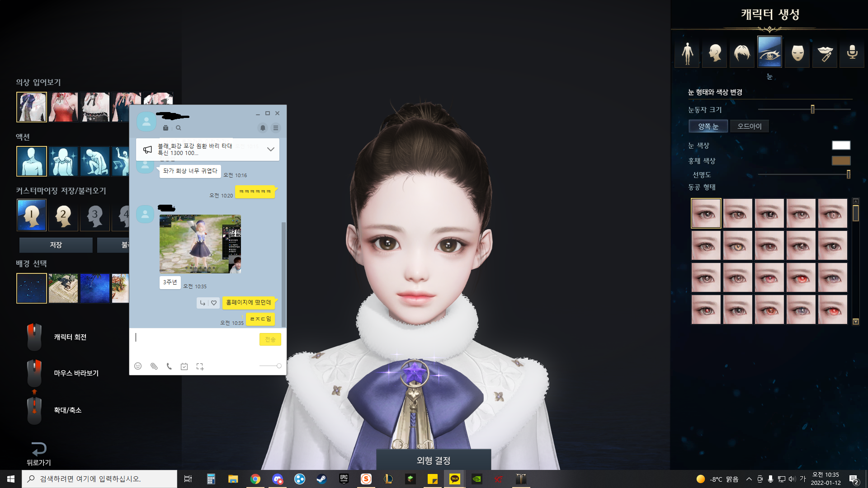The width and height of the screenshot is (868, 488).
Task: Open Steam from the taskbar
Action: click(321, 479)
